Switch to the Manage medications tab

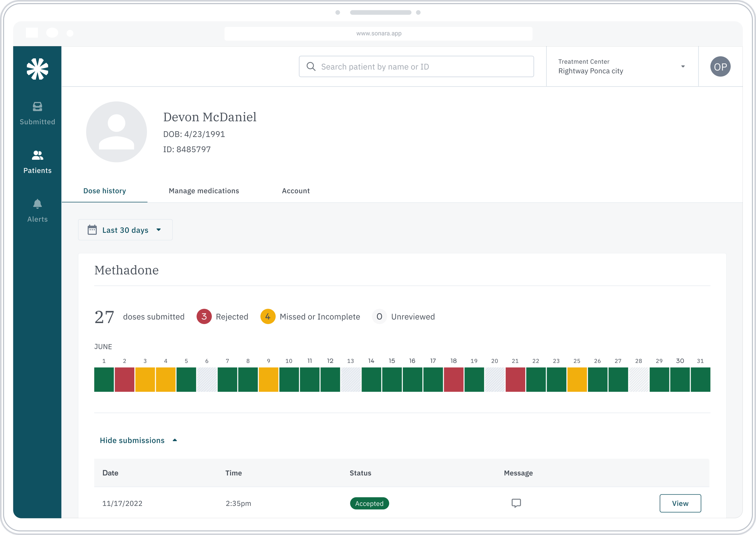[x=204, y=191]
